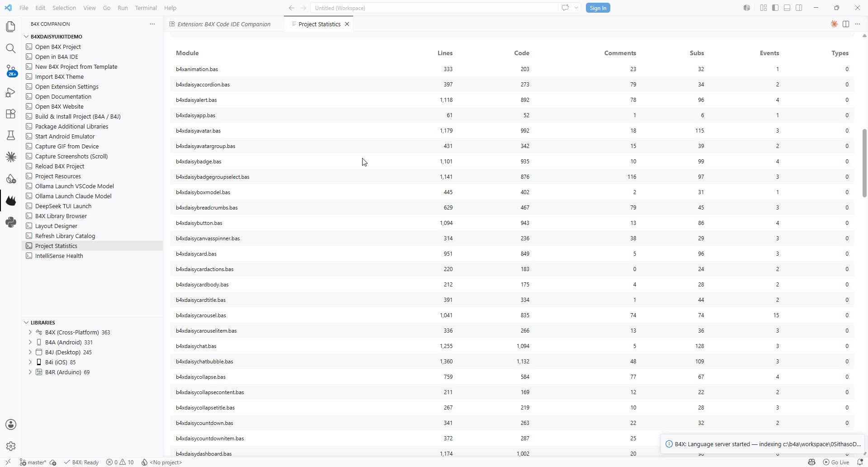Click the Sign In button
Viewport: 868px width, 467px height.
(598, 8)
